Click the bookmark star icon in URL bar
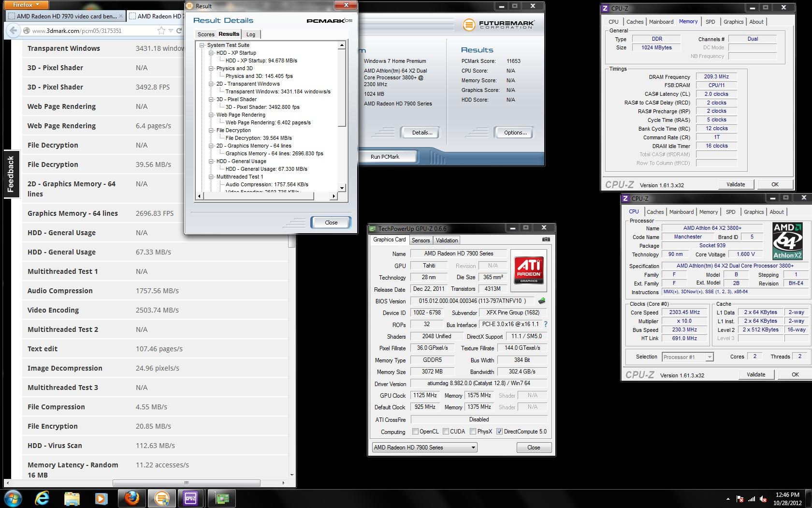 (161, 30)
